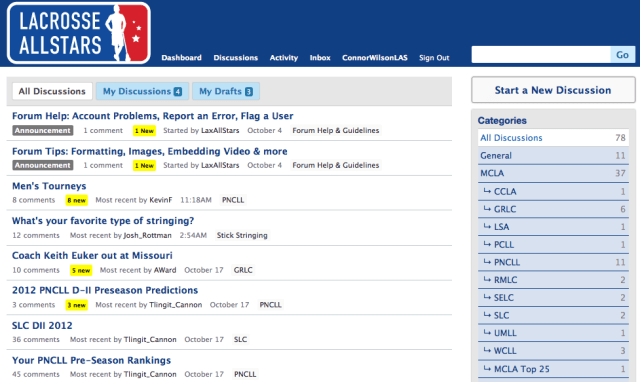Open AWard user profile
640x382 pixels.
tap(165, 270)
